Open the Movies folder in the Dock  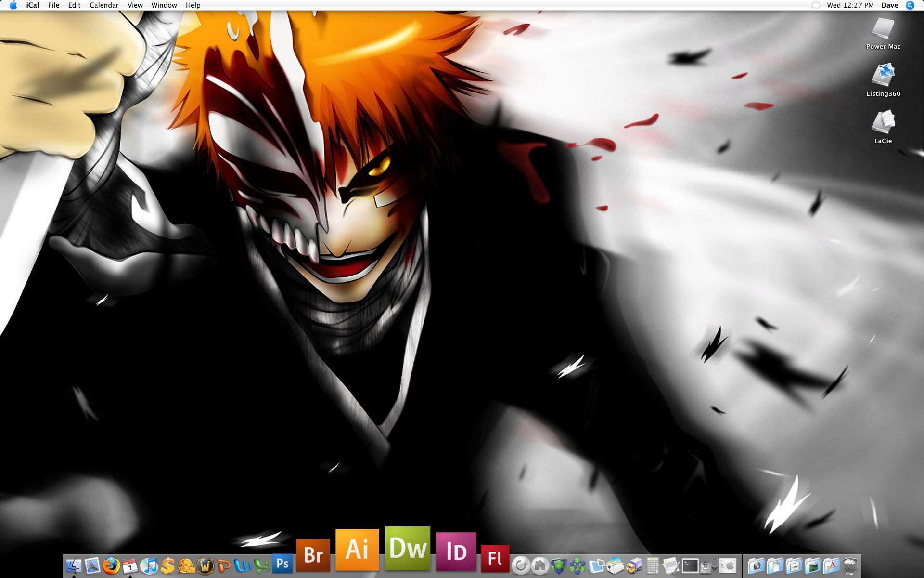[x=812, y=566]
